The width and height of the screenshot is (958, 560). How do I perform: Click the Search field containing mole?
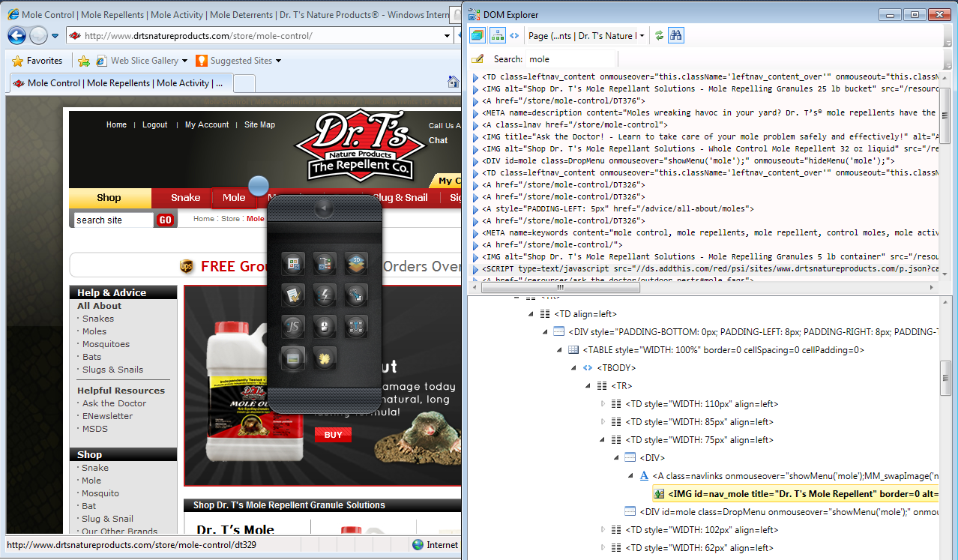tap(571, 58)
